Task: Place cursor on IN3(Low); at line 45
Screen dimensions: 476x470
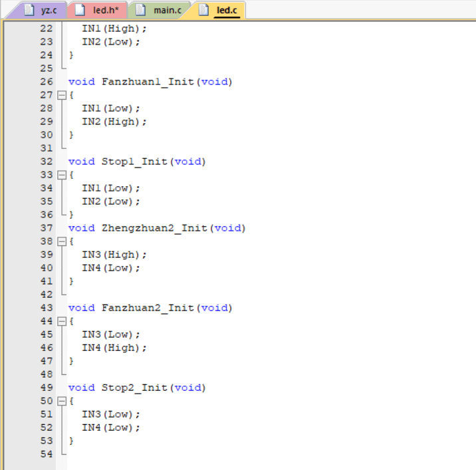Action: point(111,334)
